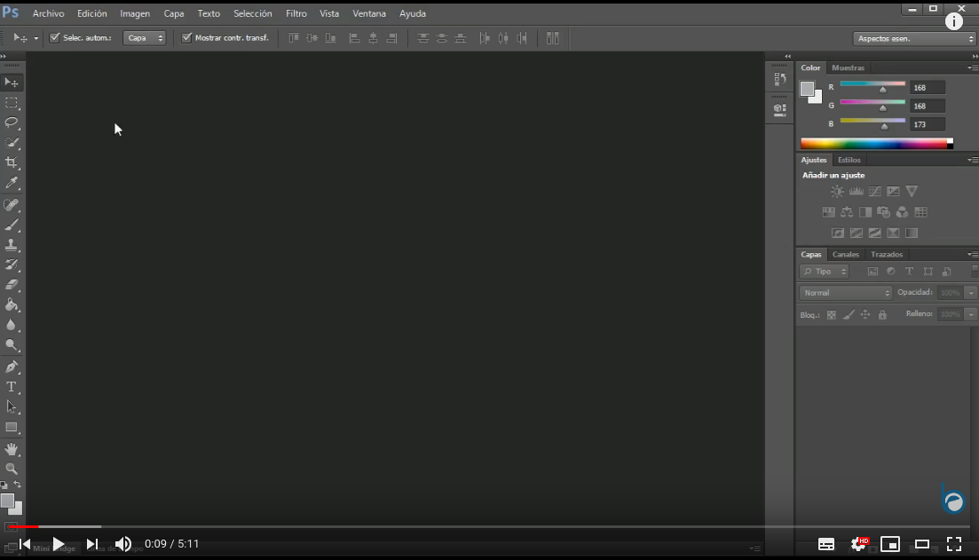
Task: Switch to the Estilos tab
Action: click(x=849, y=160)
